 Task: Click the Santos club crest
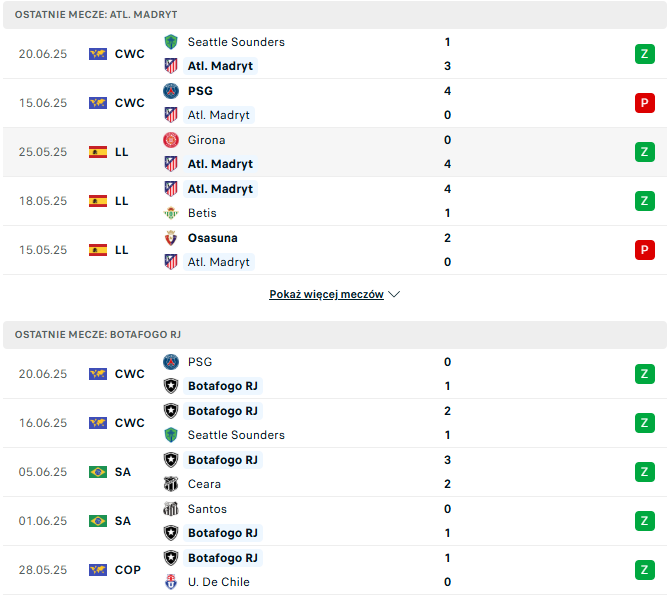pos(171,509)
